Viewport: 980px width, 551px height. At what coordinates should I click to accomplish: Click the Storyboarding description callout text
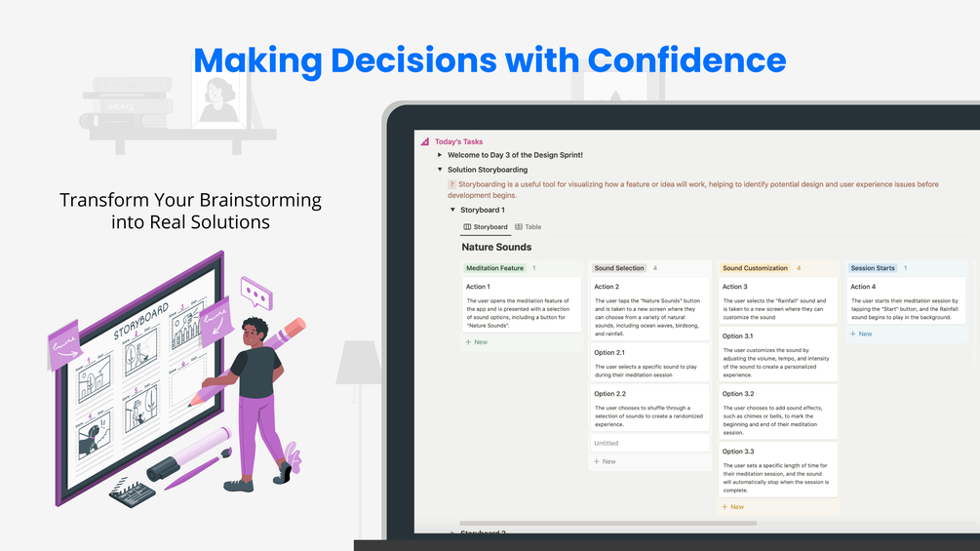(693, 189)
